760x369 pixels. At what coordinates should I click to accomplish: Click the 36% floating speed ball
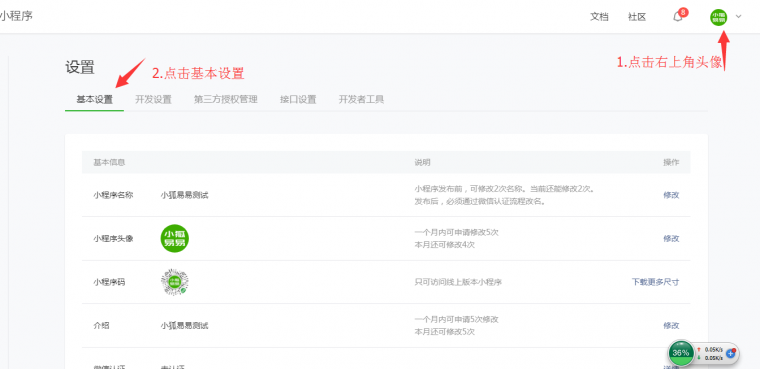click(x=681, y=353)
